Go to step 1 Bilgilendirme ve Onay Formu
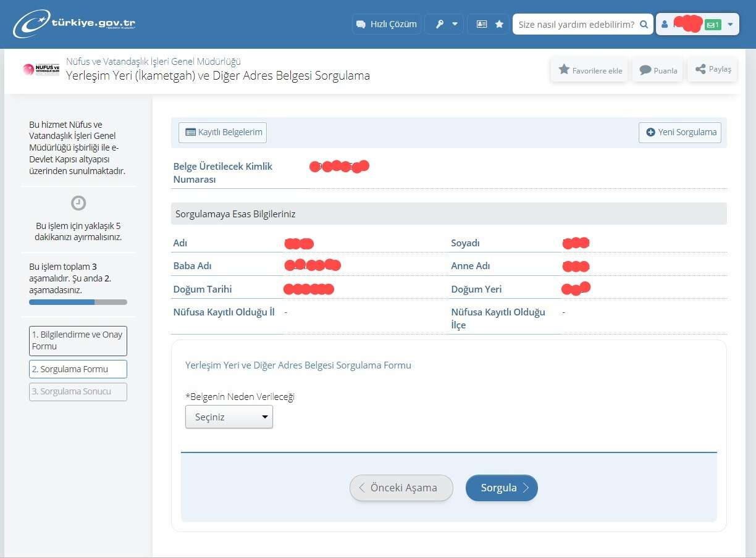 [x=78, y=340]
